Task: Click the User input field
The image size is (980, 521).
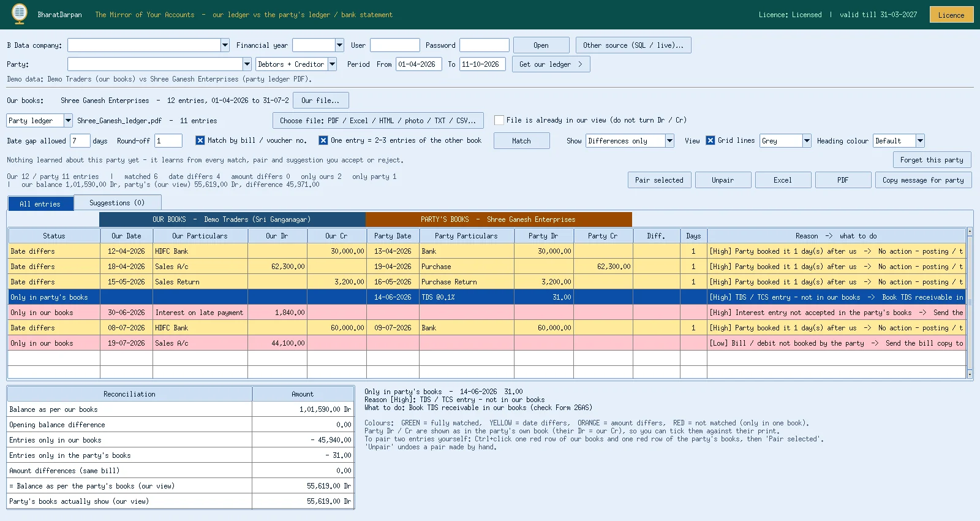Action: tap(395, 45)
